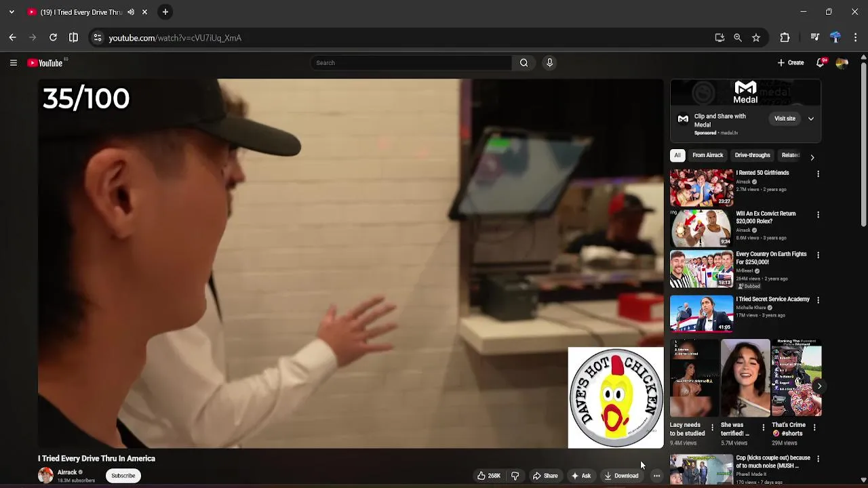Click the Ask button
Viewport: 868px width, 488px height.
click(x=581, y=476)
